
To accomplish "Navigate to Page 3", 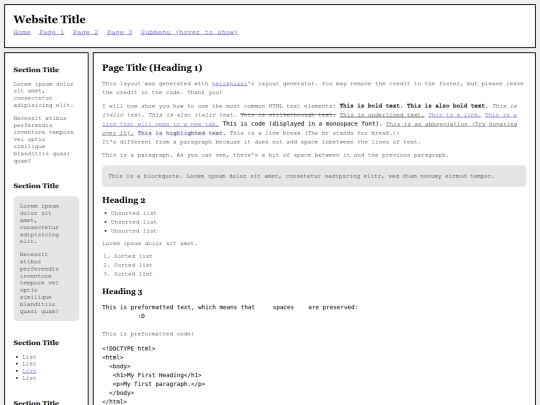I will coord(120,32).
